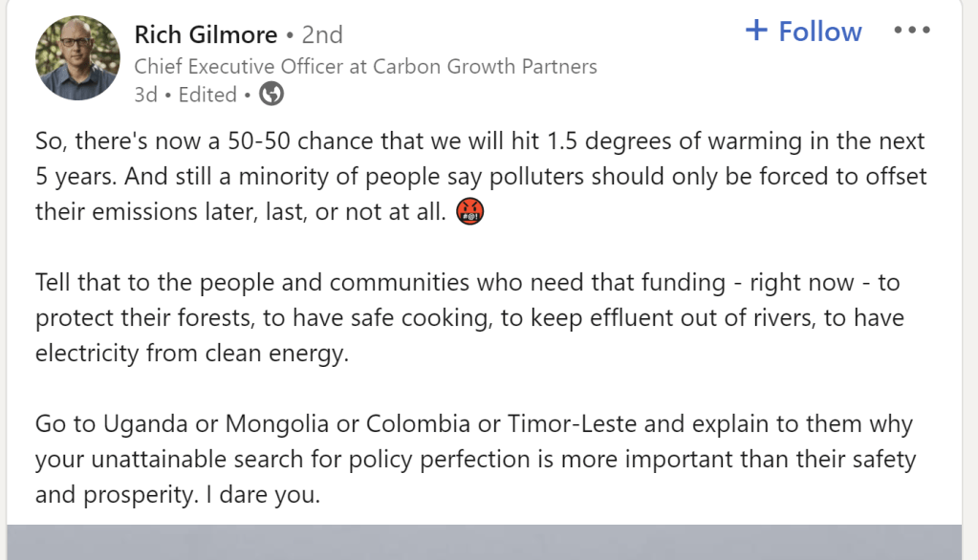
Task: Open Rich Gilmore's profile photo
Action: (x=77, y=58)
